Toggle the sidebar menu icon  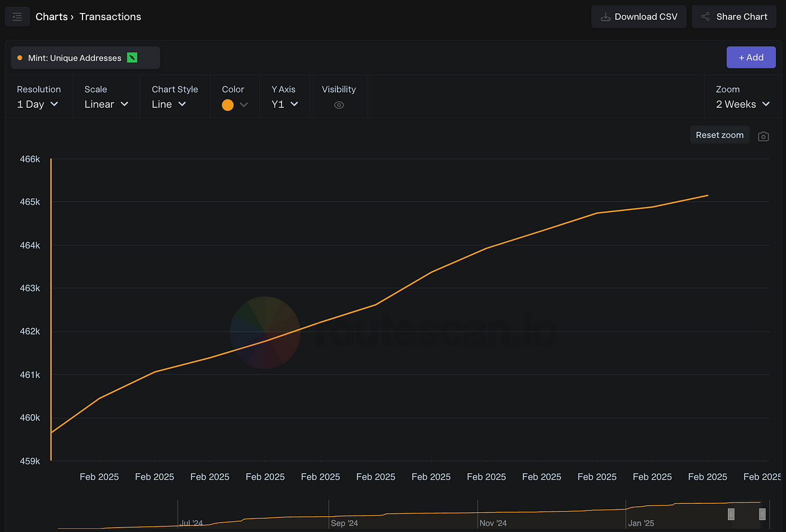(x=17, y=17)
